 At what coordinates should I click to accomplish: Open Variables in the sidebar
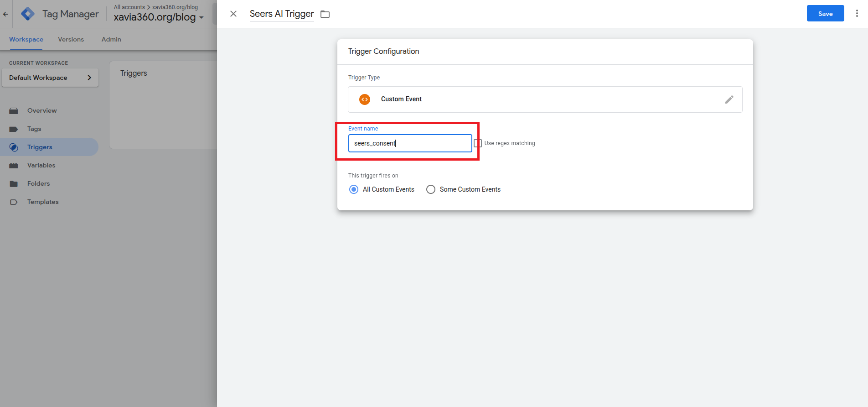point(41,166)
